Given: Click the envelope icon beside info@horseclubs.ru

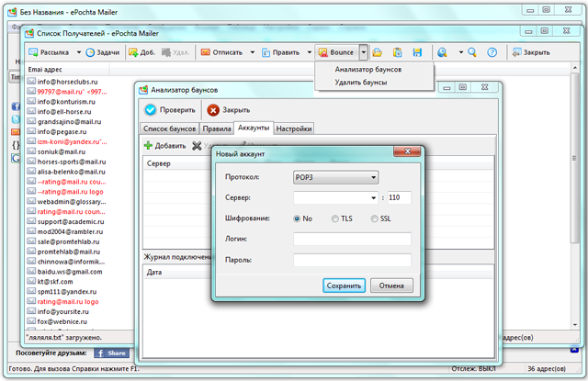Looking at the screenshot, I should 31,82.
